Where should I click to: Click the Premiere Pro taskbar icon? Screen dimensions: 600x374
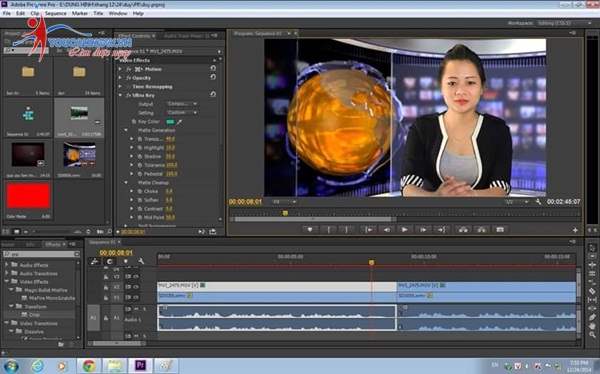[x=140, y=366]
